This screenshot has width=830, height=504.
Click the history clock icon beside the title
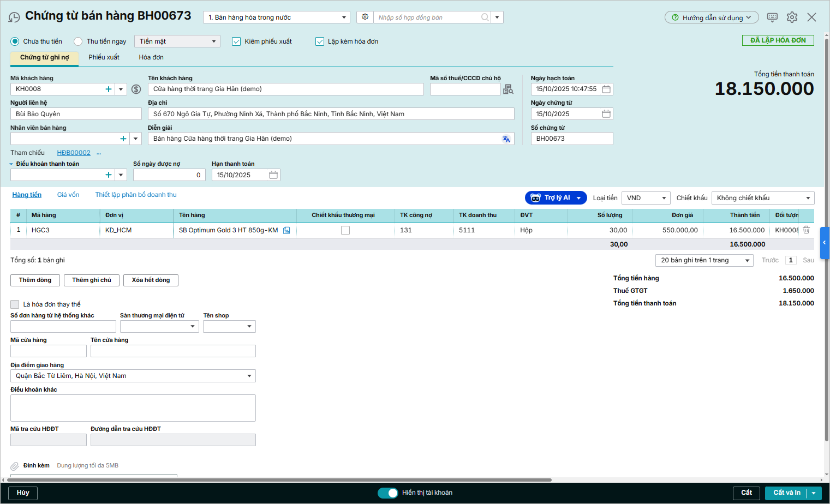(14, 17)
